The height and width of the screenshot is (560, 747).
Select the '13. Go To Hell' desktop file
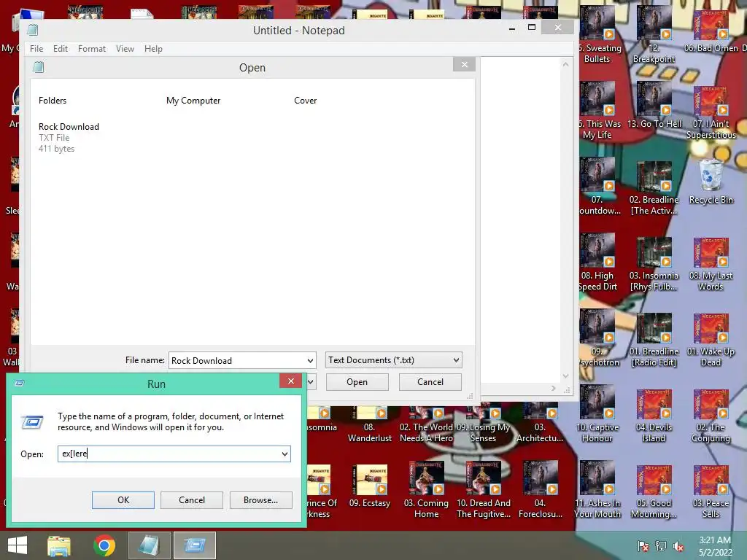654,105
